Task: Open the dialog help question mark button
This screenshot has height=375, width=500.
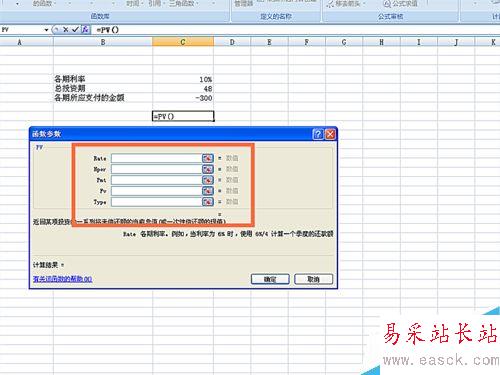Action: click(318, 134)
